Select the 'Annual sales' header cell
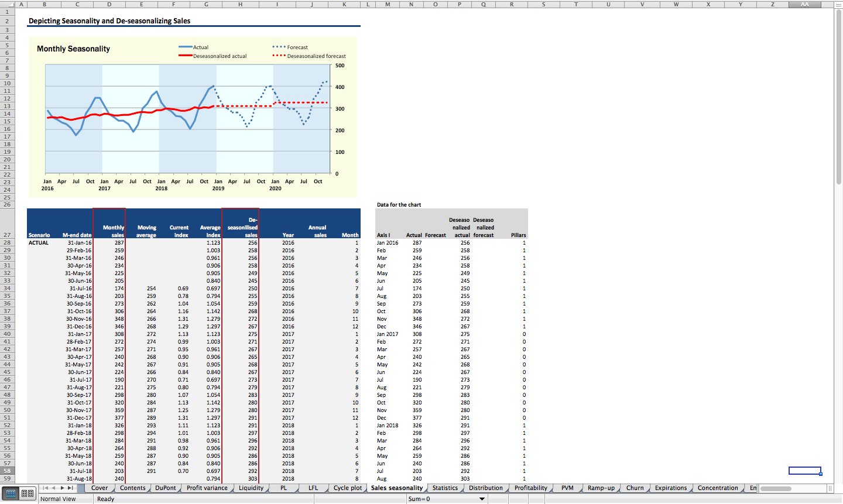843x504 pixels. pos(312,224)
